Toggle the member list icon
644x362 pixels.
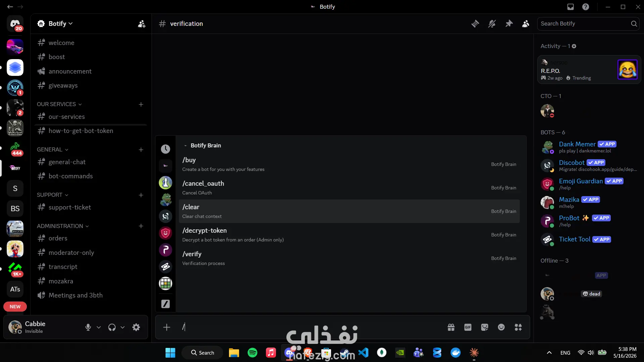(x=525, y=24)
